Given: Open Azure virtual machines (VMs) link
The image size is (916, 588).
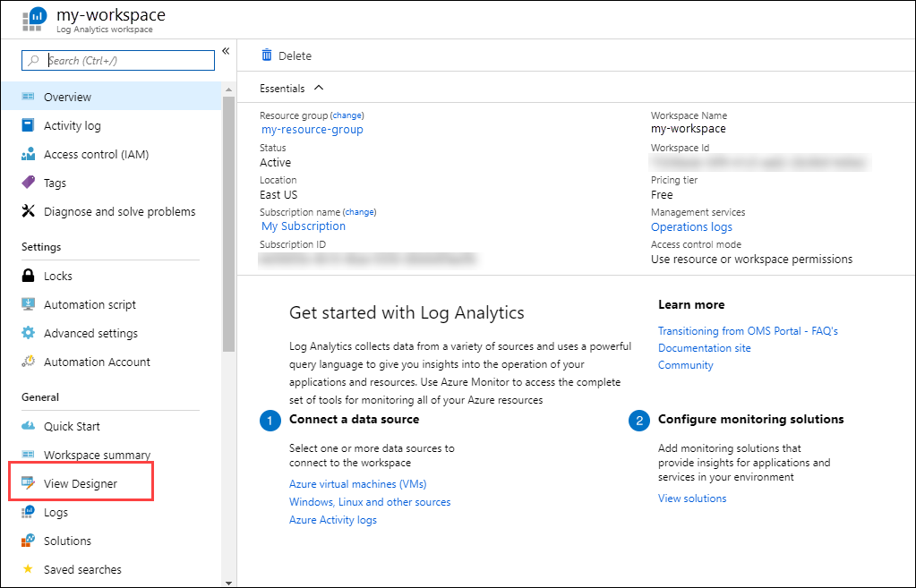Looking at the screenshot, I should click(357, 484).
